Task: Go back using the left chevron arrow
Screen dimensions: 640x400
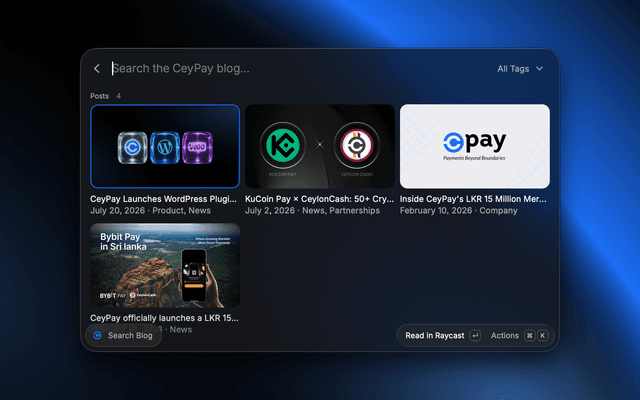Action: (x=97, y=69)
